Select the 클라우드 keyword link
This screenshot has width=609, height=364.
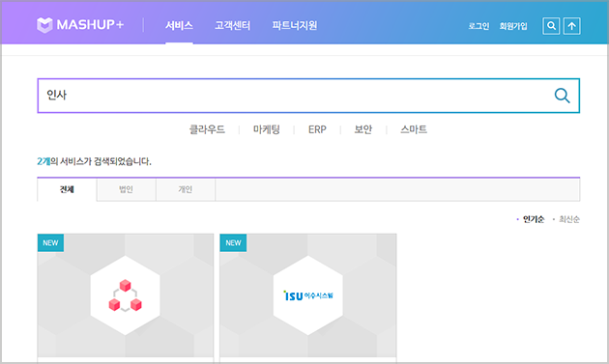pos(207,129)
